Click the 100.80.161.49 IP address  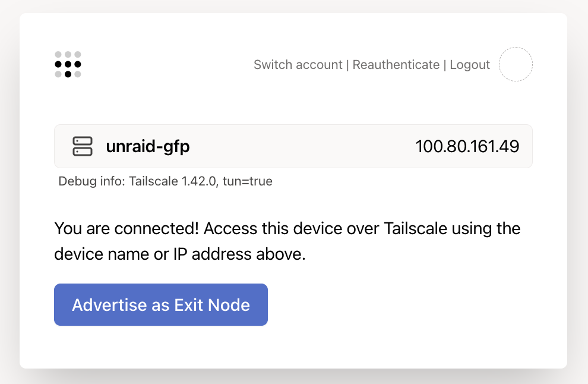[467, 146]
